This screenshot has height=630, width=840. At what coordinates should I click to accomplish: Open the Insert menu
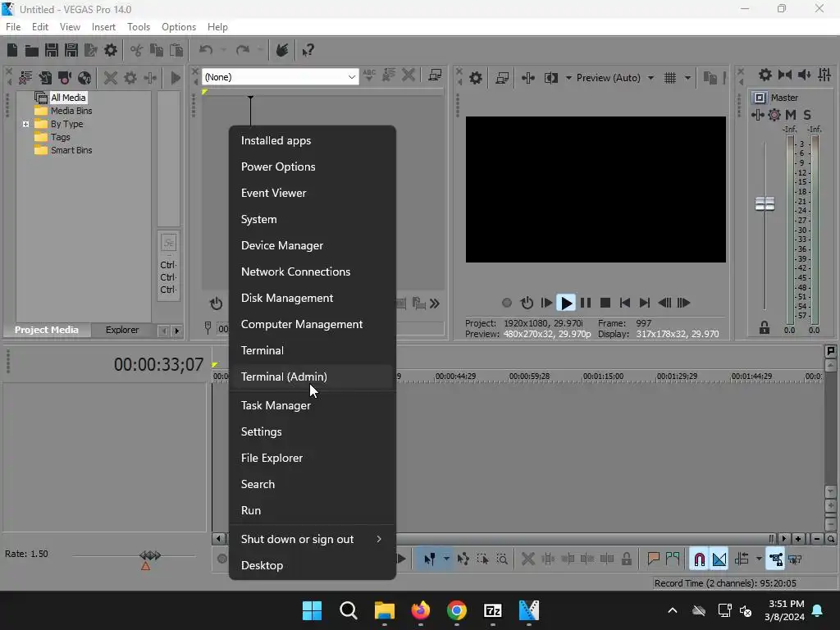coord(103,27)
